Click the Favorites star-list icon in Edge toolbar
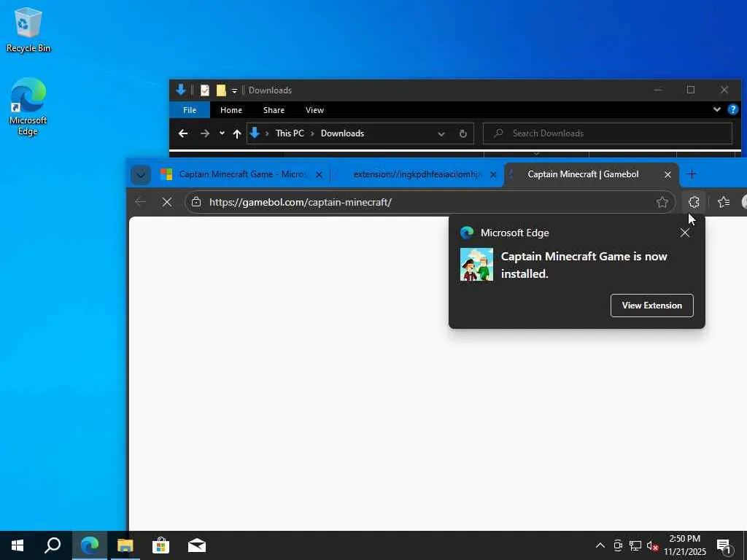Image resolution: width=747 pixels, height=560 pixels. click(724, 202)
